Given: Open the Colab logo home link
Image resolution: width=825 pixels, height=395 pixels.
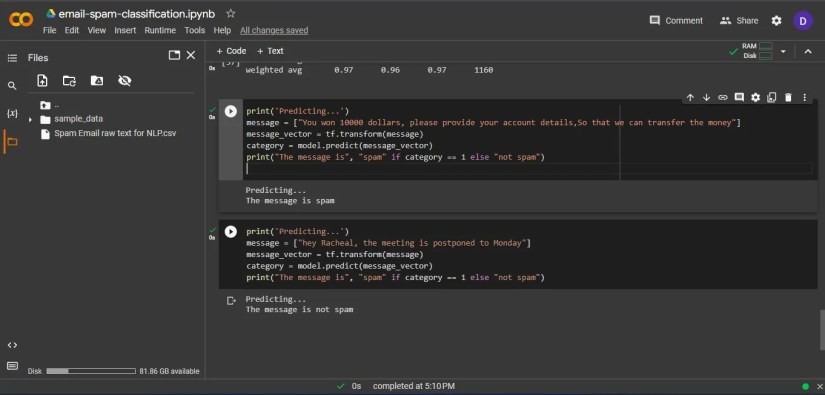Looking at the screenshot, I should [21, 20].
